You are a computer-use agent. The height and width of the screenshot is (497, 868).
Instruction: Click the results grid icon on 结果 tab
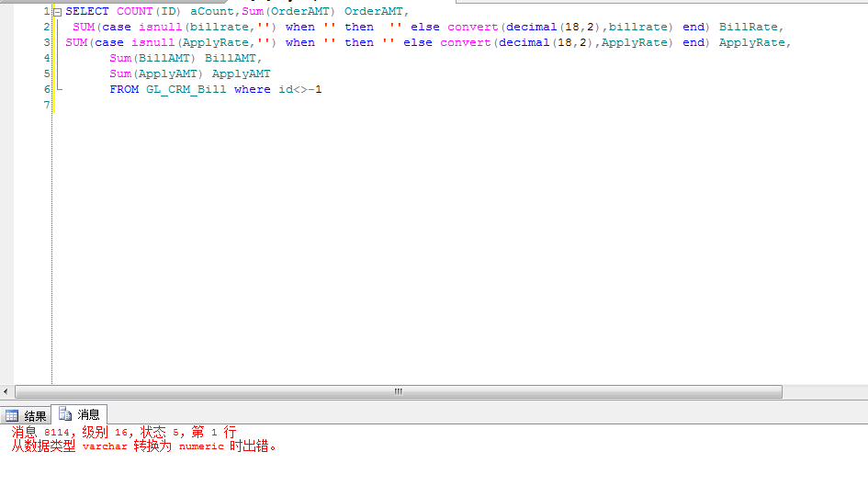pos(12,415)
